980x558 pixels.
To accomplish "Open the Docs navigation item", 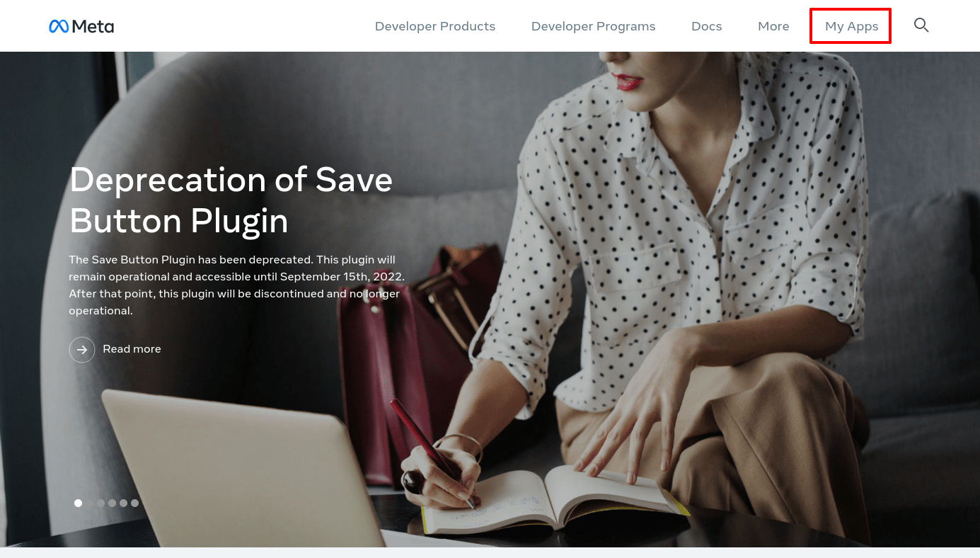I will [x=707, y=26].
